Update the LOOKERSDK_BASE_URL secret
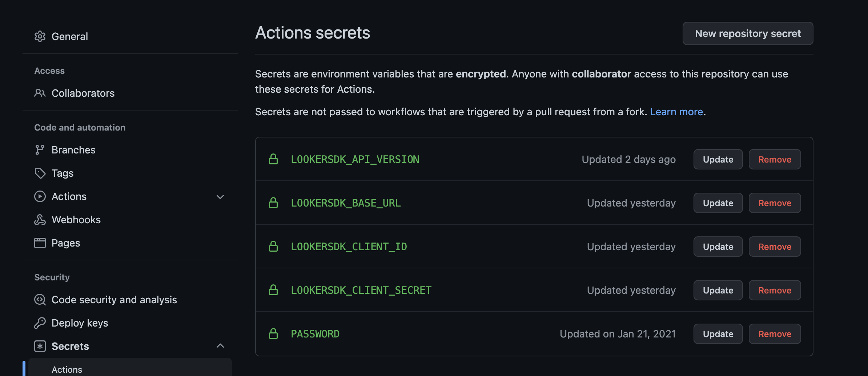 (x=718, y=203)
